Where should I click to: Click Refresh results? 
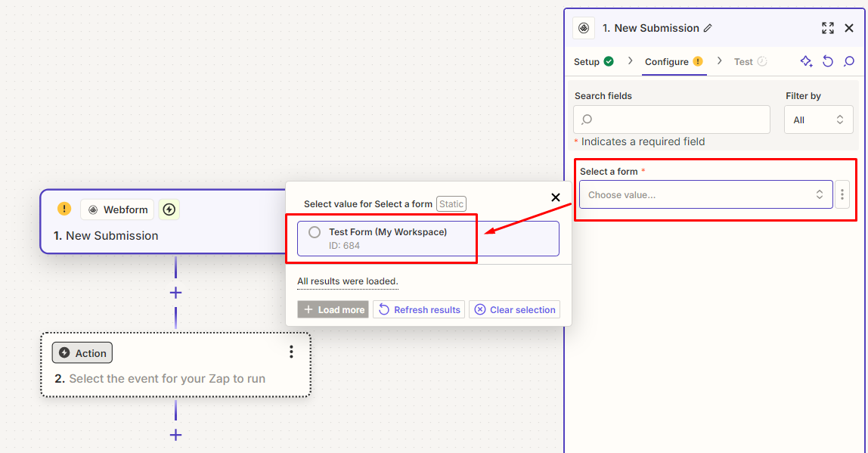point(419,309)
